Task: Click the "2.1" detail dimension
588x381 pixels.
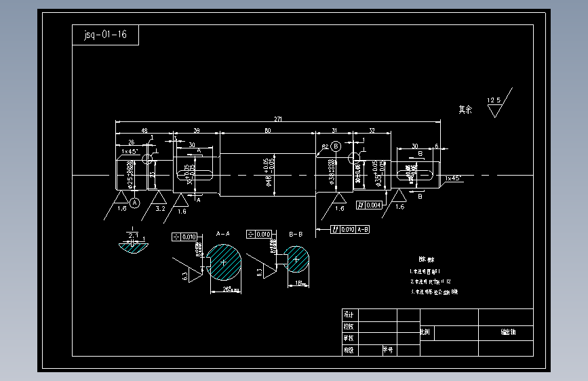Action: coord(133,235)
